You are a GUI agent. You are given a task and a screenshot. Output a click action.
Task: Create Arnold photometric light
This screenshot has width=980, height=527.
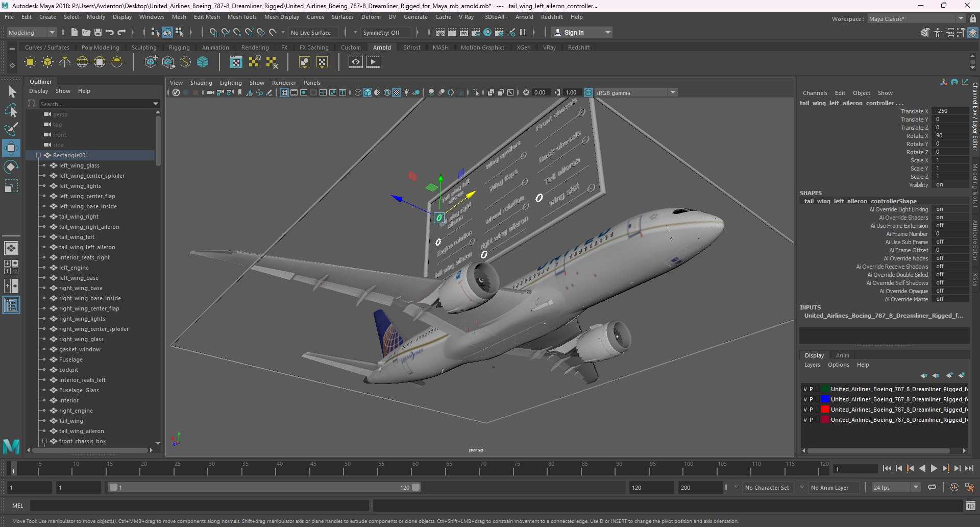(x=65, y=62)
